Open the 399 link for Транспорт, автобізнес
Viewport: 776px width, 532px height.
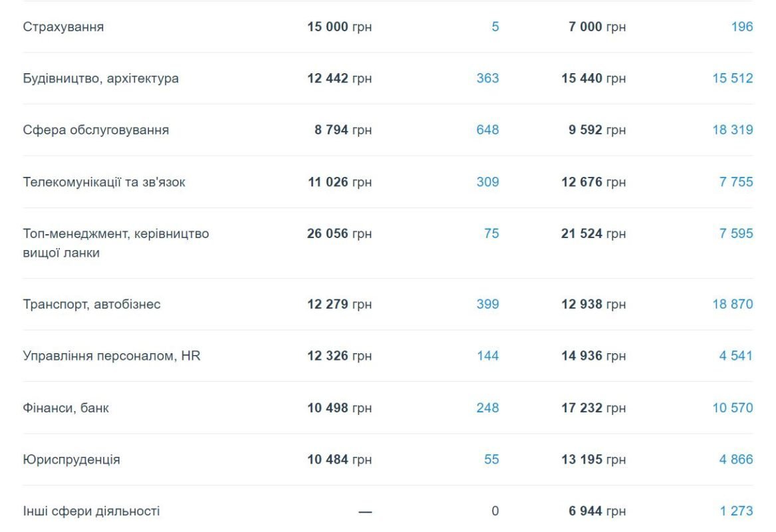pos(487,304)
